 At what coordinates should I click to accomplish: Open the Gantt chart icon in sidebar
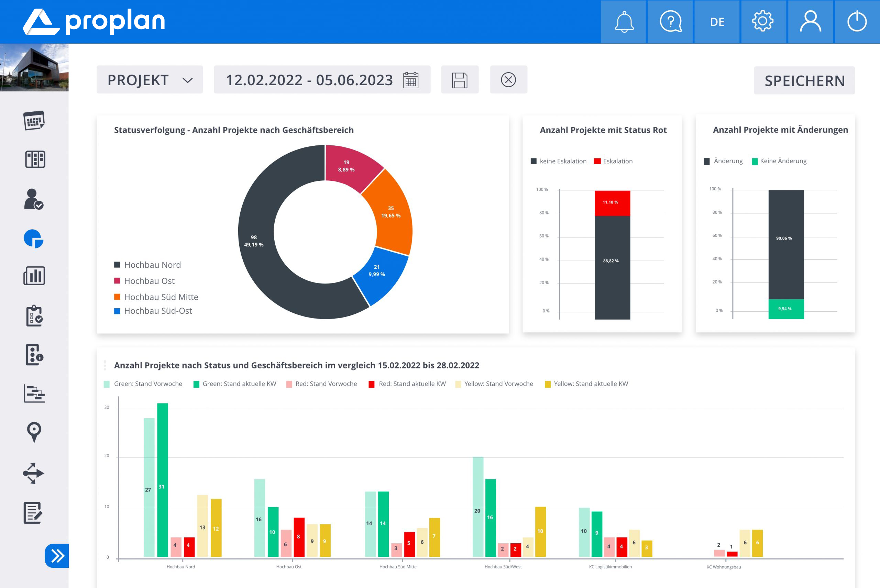[34, 394]
